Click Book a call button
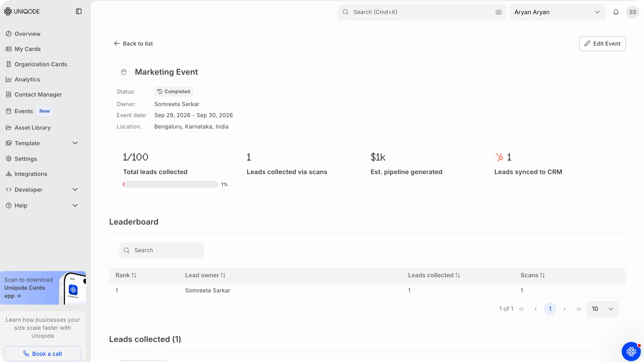The height and width of the screenshot is (362, 644). [x=43, y=354]
